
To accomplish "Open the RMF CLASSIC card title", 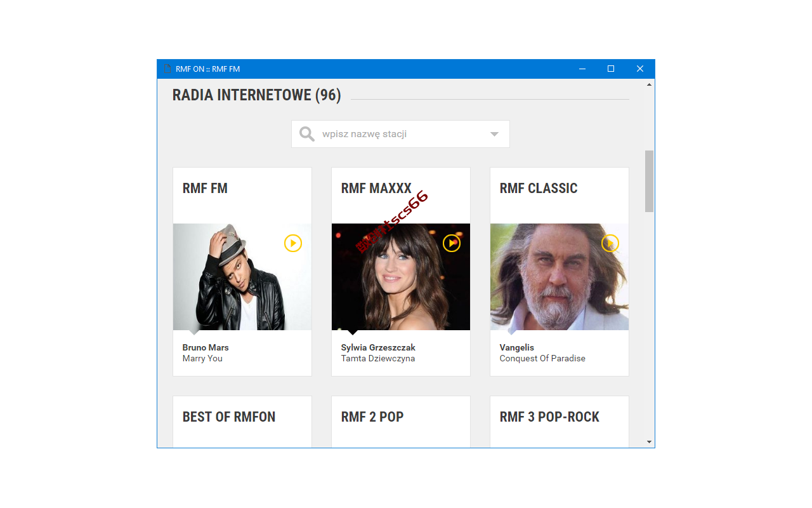I will [x=539, y=188].
